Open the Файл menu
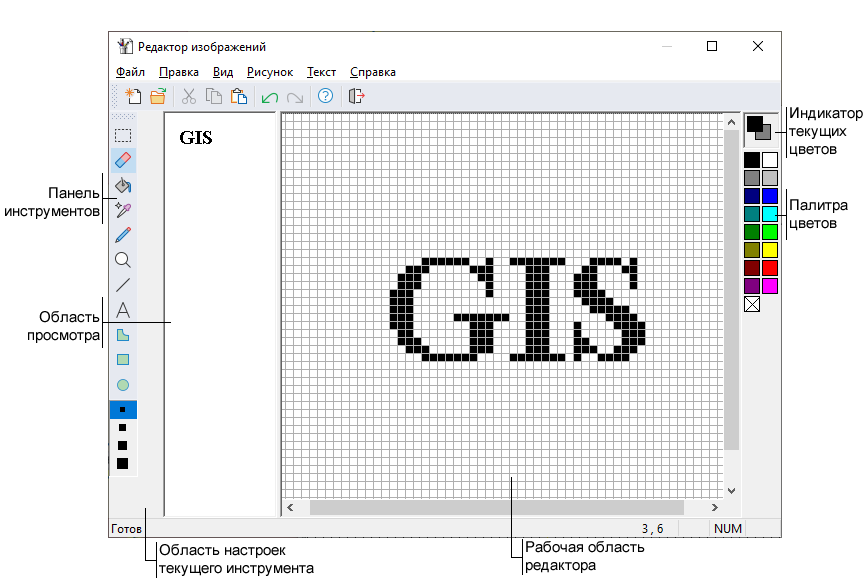The image size is (868, 580). pos(130,72)
